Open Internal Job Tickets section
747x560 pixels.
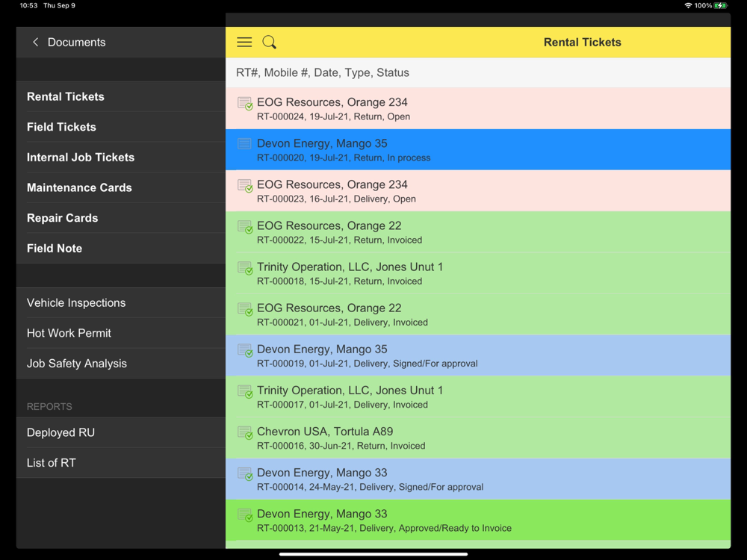pos(121,157)
